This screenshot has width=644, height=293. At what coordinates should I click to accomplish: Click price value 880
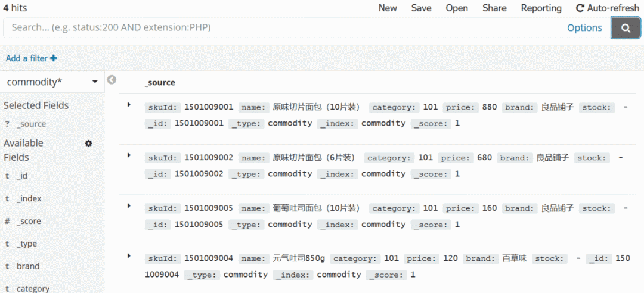pyautogui.click(x=490, y=108)
